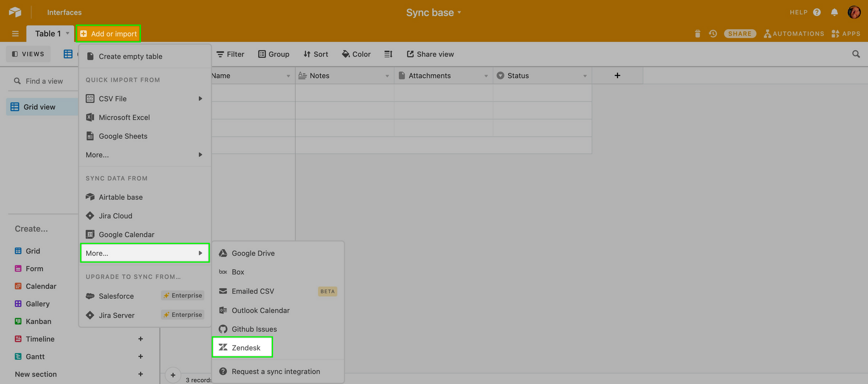Choose Box sync source
The image size is (868, 384).
278,271
